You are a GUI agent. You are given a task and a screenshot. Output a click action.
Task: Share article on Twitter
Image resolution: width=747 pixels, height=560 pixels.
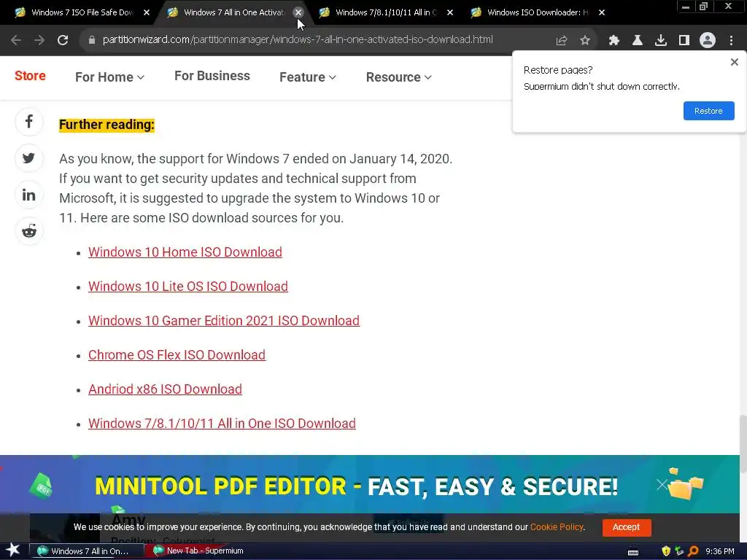click(29, 158)
